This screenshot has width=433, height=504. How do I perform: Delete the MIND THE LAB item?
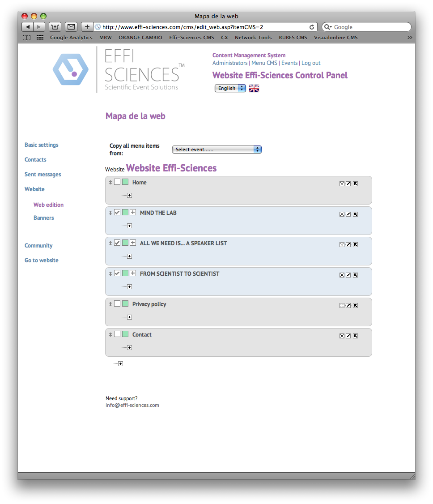tap(342, 214)
